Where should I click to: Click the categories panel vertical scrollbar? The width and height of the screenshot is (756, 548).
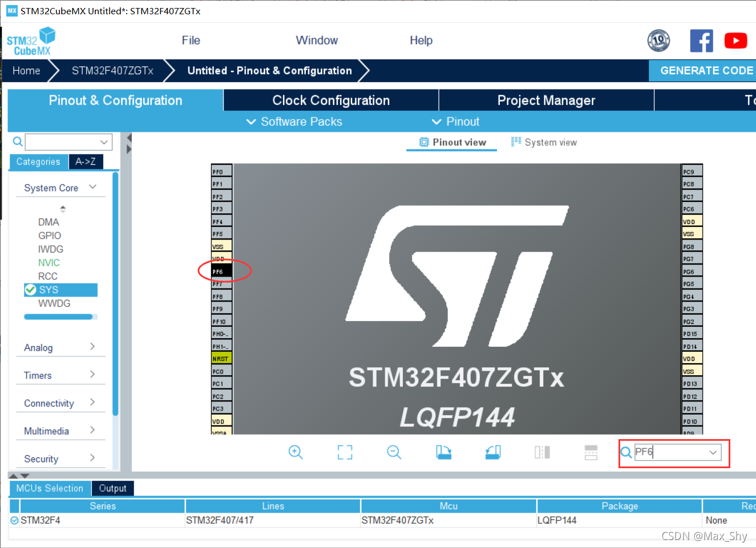[x=116, y=294]
